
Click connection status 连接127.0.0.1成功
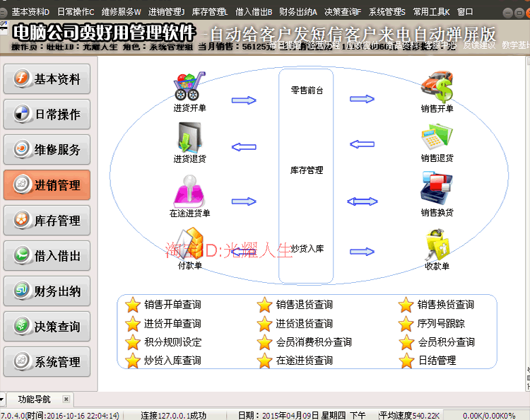click(173, 415)
